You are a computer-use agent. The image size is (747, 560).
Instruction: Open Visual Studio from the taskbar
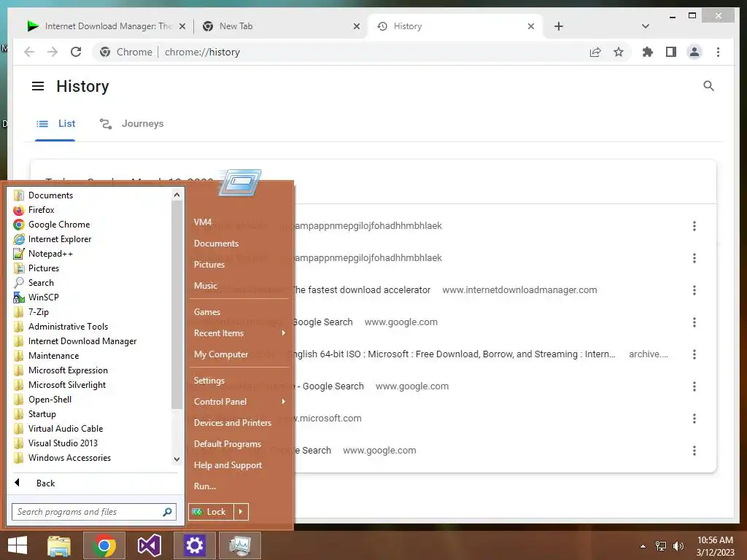click(149, 545)
